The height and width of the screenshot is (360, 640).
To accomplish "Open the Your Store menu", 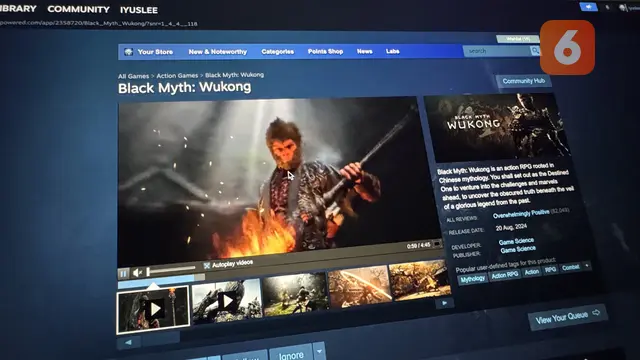I will [x=155, y=52].
